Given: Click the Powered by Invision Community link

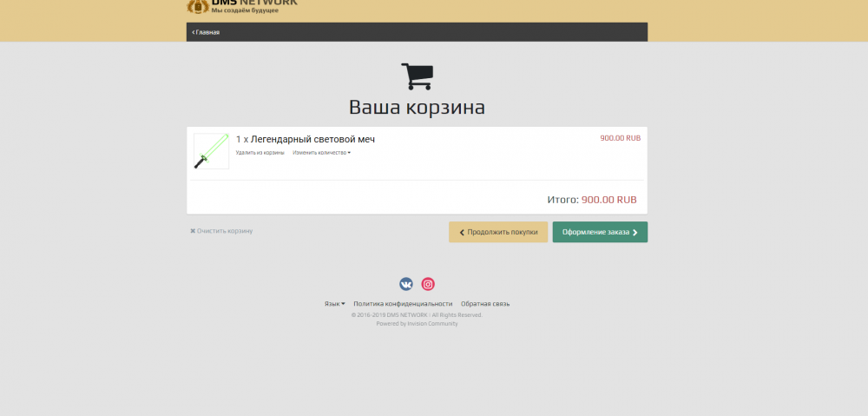Looking at the screenshot, I should [417, 323].
